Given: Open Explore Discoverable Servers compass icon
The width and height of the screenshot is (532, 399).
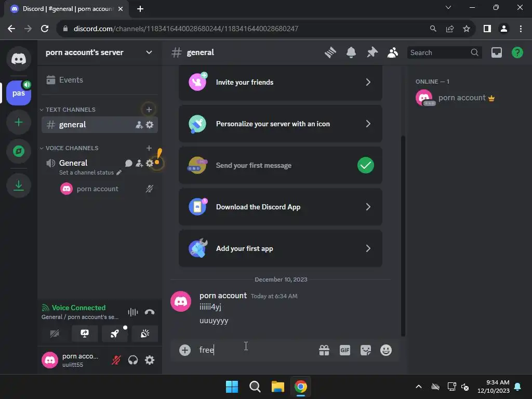Looking at the screenshot, I should coord(19,151).
